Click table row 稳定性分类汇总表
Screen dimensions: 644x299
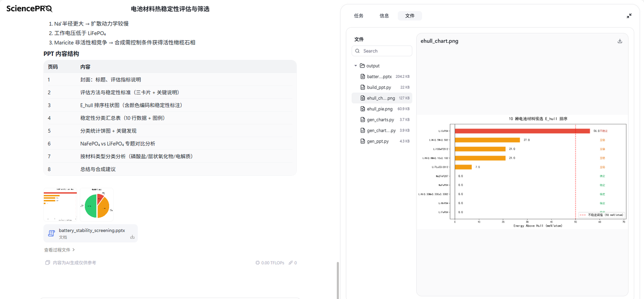(x=170, y=118)
